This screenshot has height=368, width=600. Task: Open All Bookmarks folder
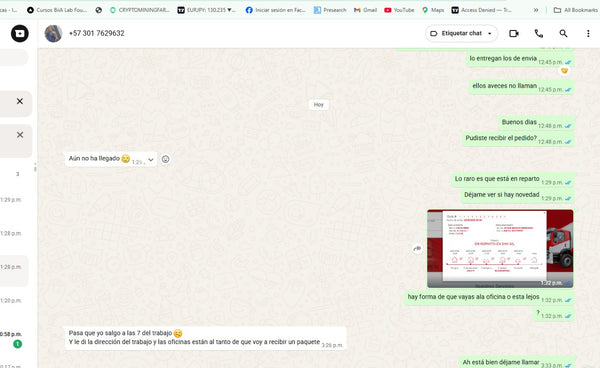(x=575, y=10)
